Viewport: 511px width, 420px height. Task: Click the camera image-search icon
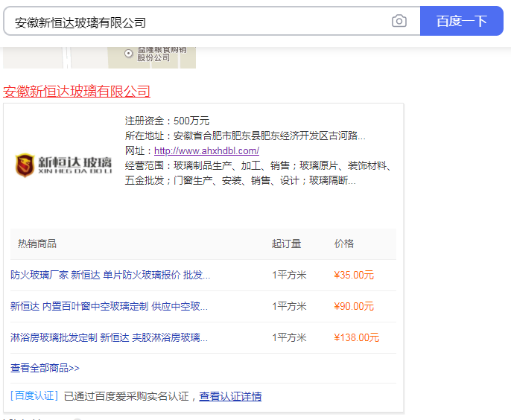(399, 21)
